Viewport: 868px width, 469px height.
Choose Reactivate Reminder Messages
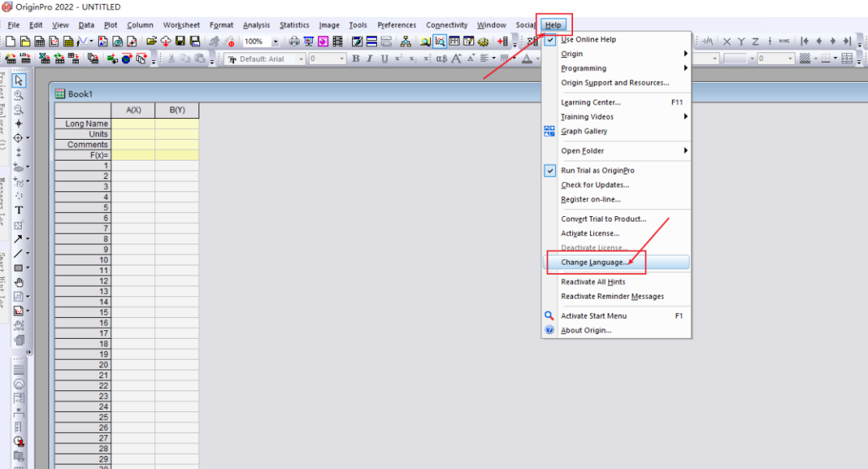coord(616,296)
